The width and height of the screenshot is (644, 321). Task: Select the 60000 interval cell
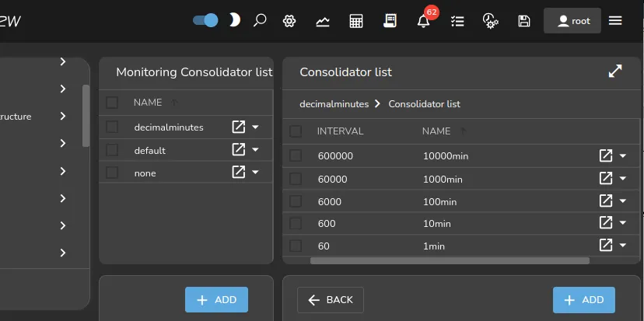click(332, 180)
